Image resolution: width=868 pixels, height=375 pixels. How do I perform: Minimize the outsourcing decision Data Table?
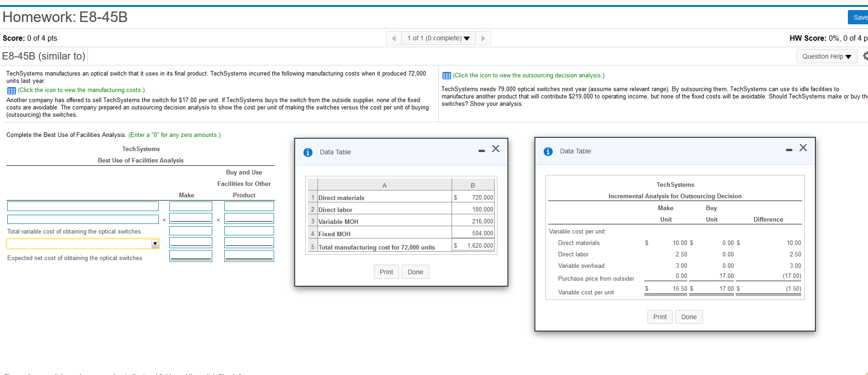click(x=789, y=150)
